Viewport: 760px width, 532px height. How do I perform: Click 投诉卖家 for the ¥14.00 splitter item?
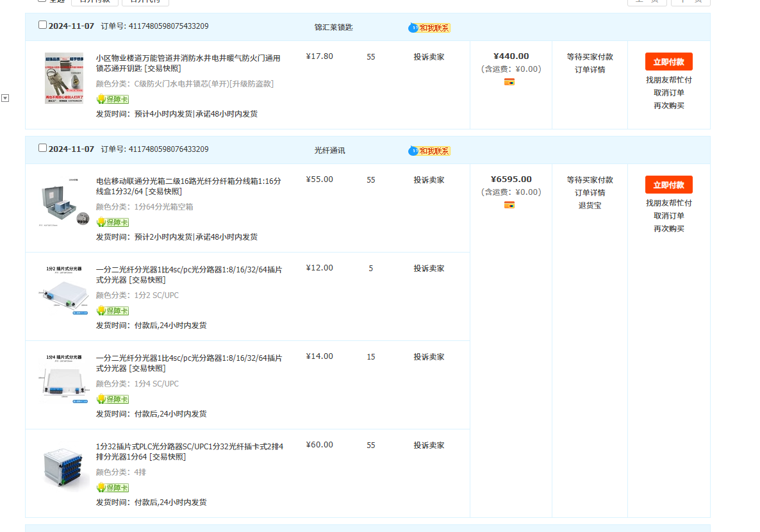pos(429,357)
